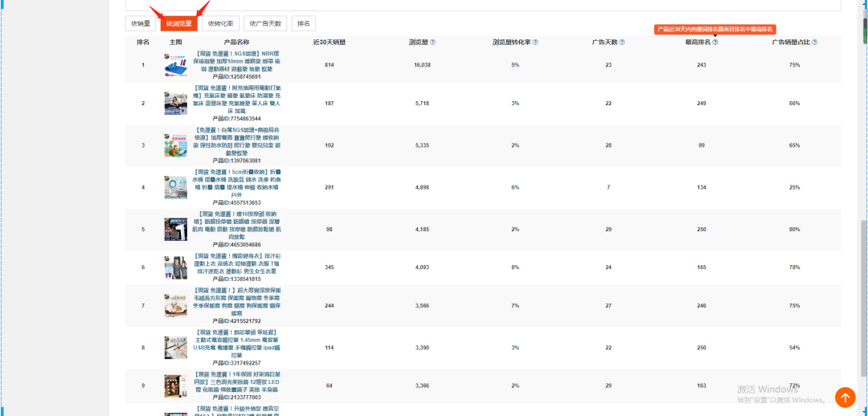Screen dimensions: 868x416
Task: Click the help icon beside 浏览量转化率
Action: [x=535, y=42]
